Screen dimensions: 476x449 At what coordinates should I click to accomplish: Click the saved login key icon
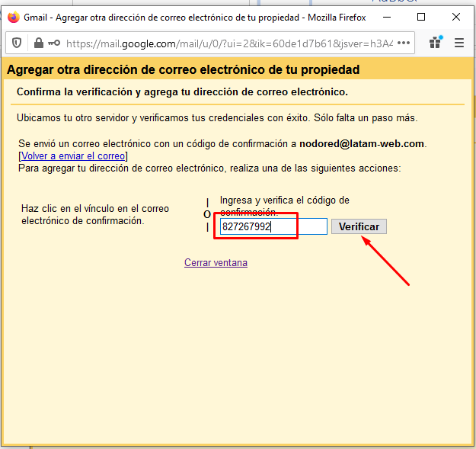pyautogui.click(x=54, y=43)
